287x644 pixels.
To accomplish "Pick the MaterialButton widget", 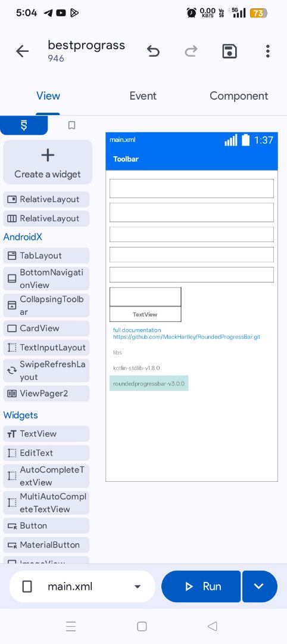I will tap(46, 545).
